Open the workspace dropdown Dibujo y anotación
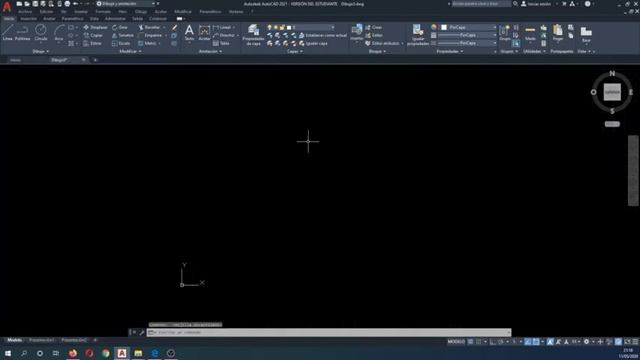This screenshot has width=640, height=360. tap(127, 4)
